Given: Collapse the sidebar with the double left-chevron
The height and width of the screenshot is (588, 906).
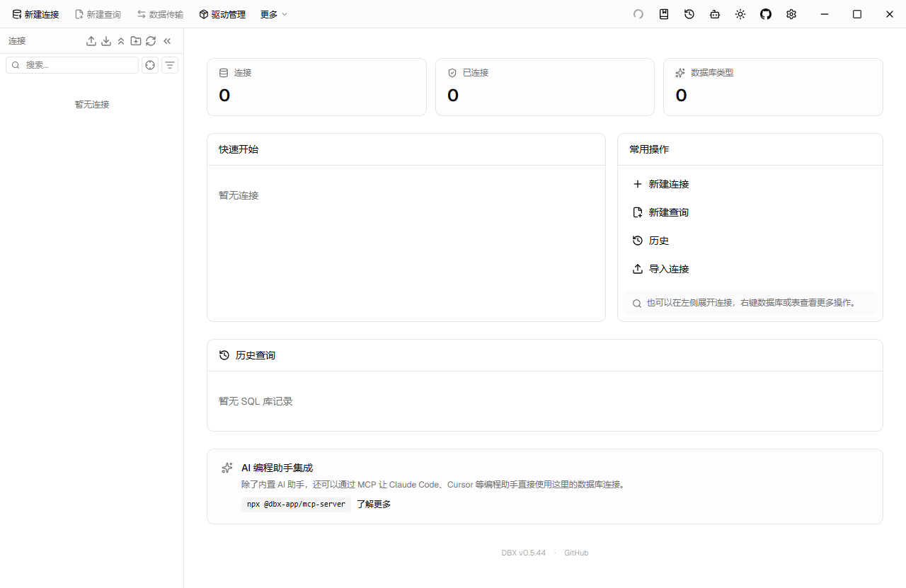Looking at the screenshot, I should [x=167, y=41].
